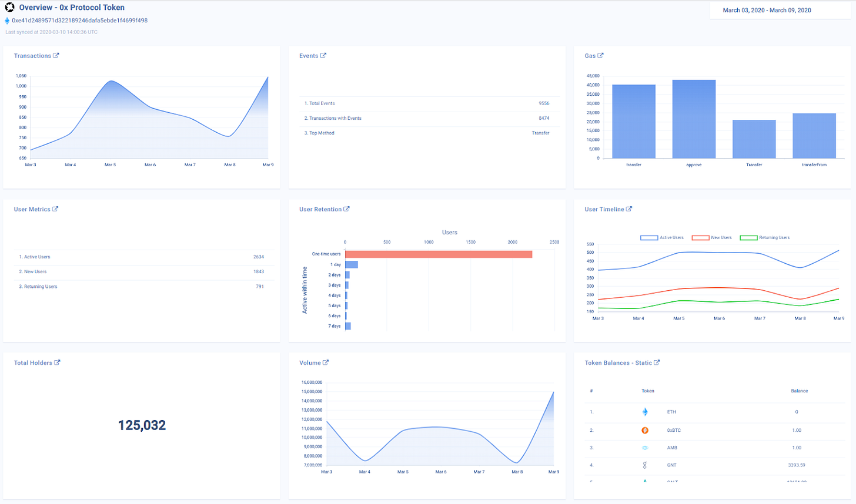The height and width of the screenshot is (504, 856).
Task: Click the GNT token icon
Action: [645, 465]
